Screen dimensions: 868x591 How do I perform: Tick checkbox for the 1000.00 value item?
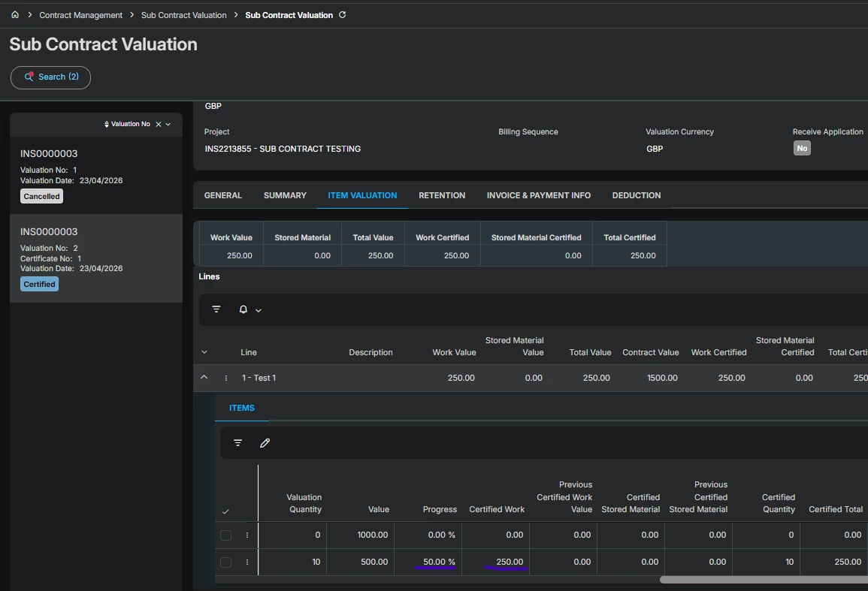click(x=225, y=535)
